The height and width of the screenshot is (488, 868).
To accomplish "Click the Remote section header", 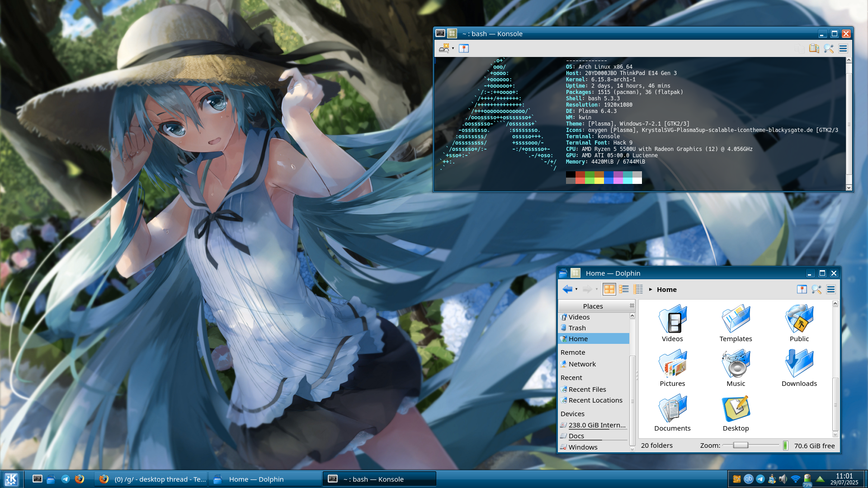I will [573, 352].
